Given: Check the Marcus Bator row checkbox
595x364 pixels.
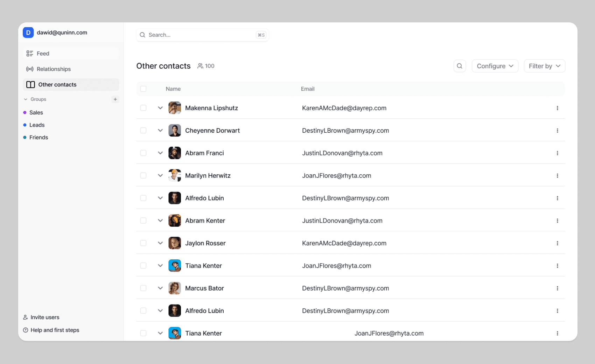Looking at the screenshot, I should [x=143, y=288].
